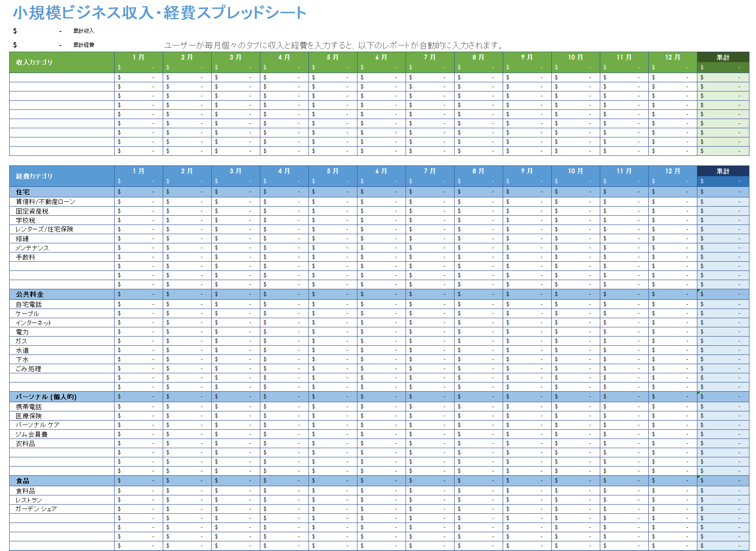Click the 10月 header in expense table

(x=576, y=171)
